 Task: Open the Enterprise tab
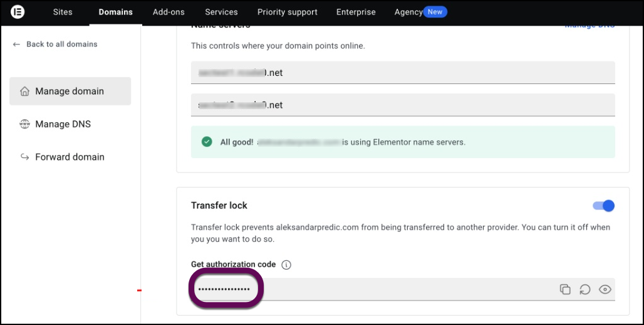click(356, 12)
